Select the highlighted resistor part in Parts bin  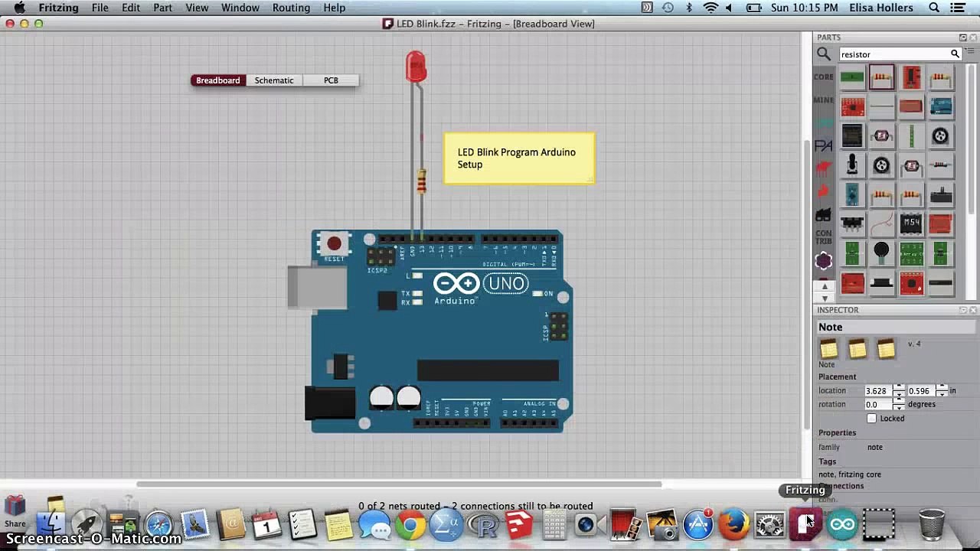pyautogui.click(x=881, y=77)
